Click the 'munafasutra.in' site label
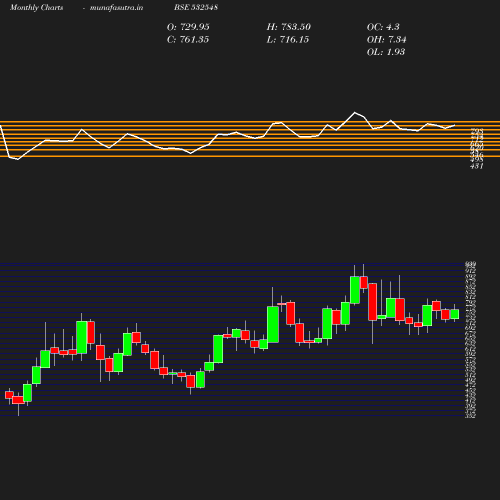The height and width of the screenshot is (500, 500). click(116, 7)
